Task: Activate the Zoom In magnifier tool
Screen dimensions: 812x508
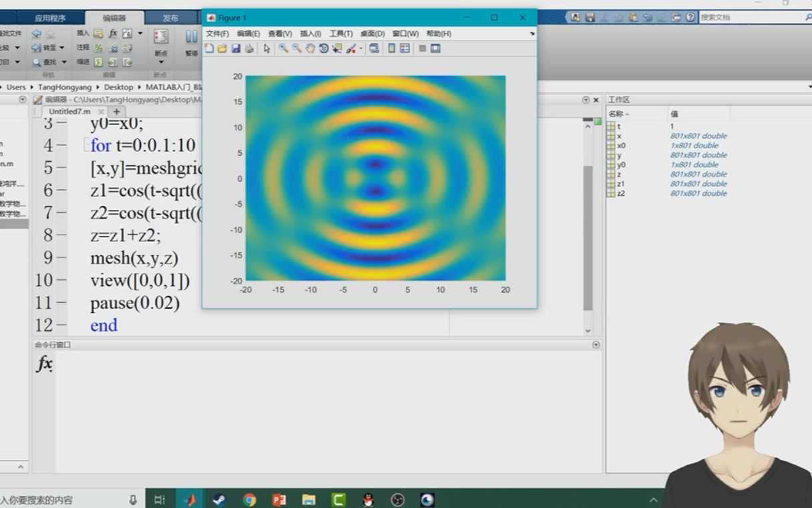Action: coord(283,48)
